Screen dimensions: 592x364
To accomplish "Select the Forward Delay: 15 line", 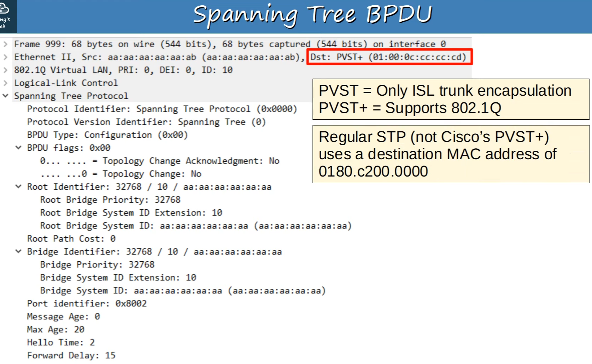I will (x=71, y=355).
